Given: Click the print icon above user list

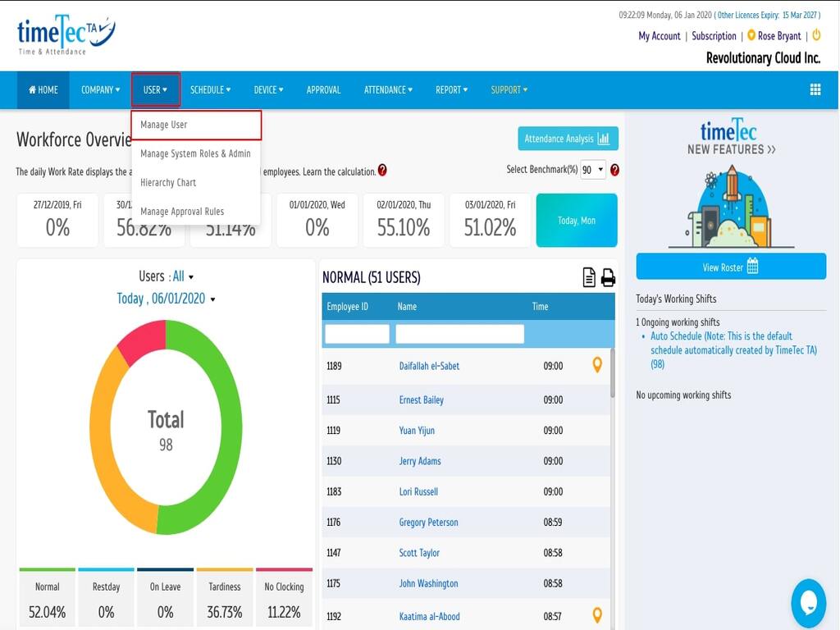Looking at the screenshot, I should click(608, 278).
